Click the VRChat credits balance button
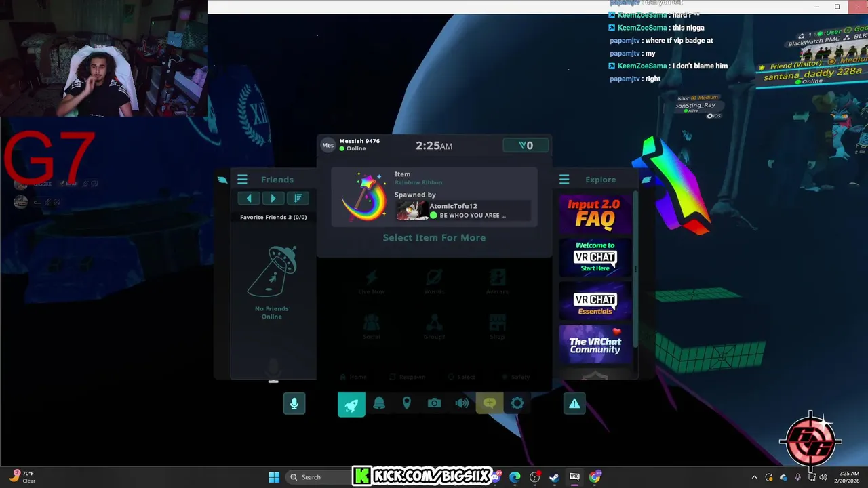The image size is (868, 488). [526, 145]
